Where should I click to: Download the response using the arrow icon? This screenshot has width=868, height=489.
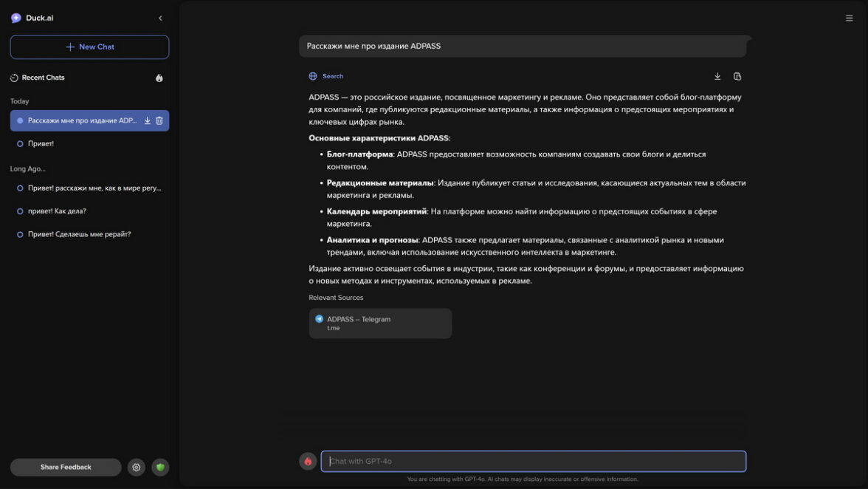(x=717, y=76)
